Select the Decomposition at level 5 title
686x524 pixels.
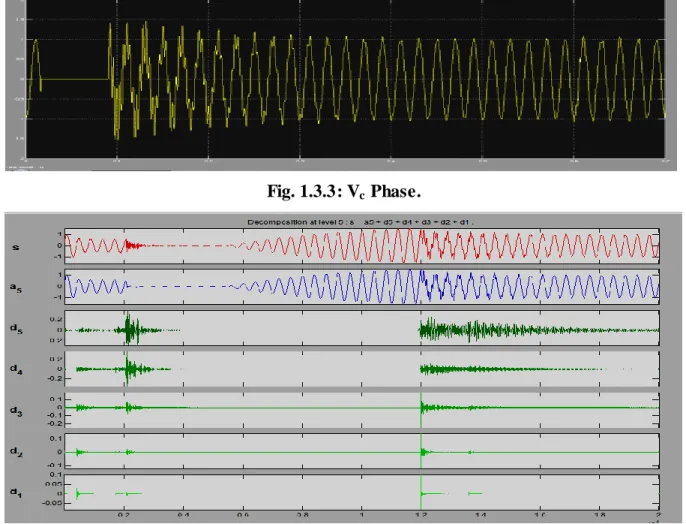point(360,222)
